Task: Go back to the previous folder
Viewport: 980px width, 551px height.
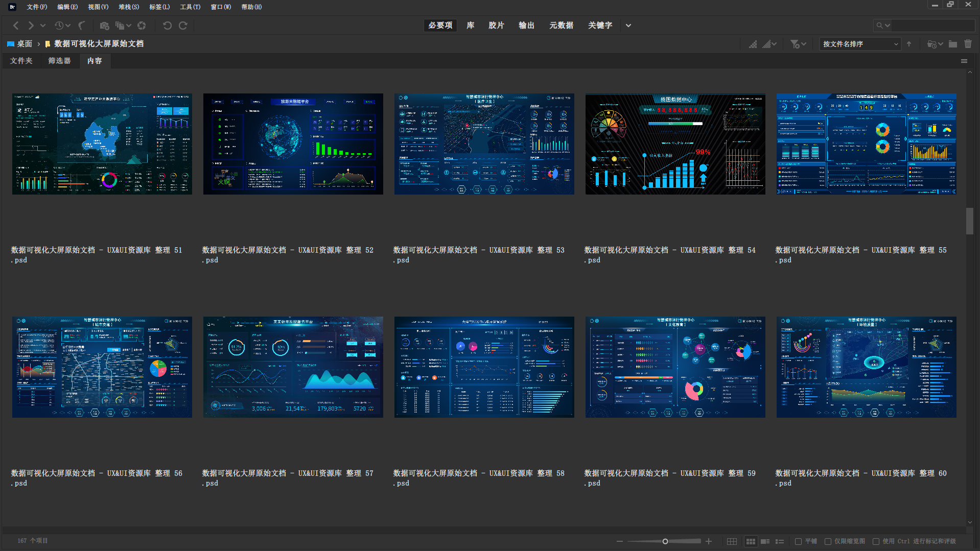Action: 16,26
